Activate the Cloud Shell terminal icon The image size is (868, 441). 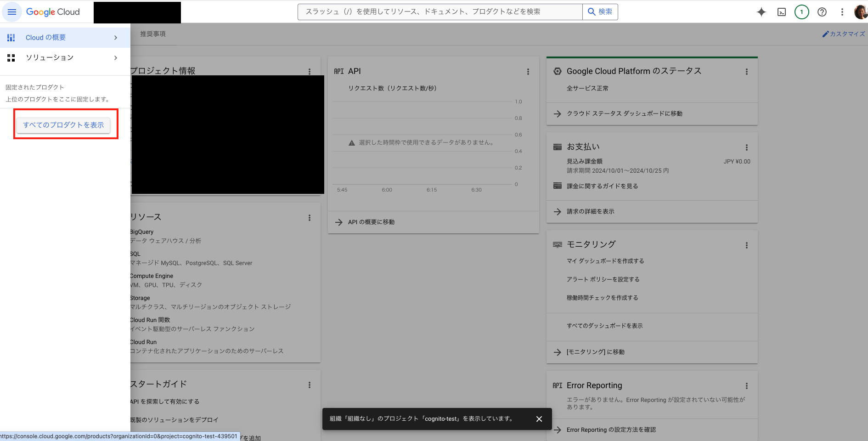tap(781, 12)
